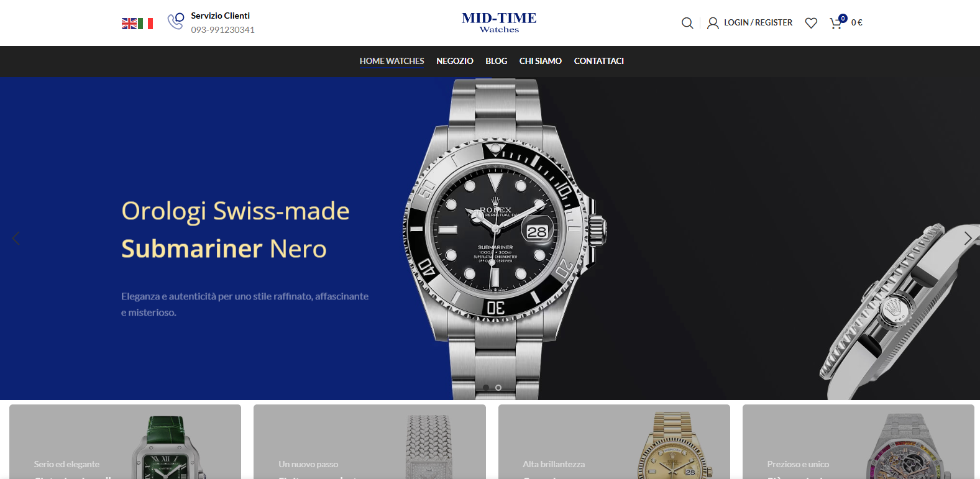
Task: Advance slider with right arrow
Action: point(968,238)
